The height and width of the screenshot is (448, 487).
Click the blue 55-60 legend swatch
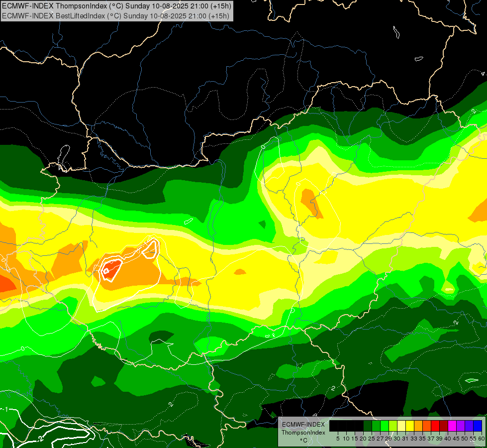(x=478, y=426)
